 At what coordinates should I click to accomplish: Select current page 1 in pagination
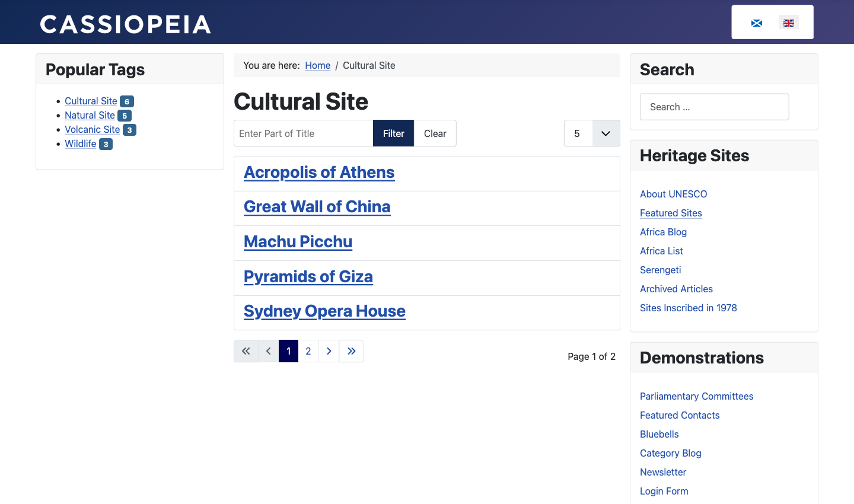coord(288,351)
